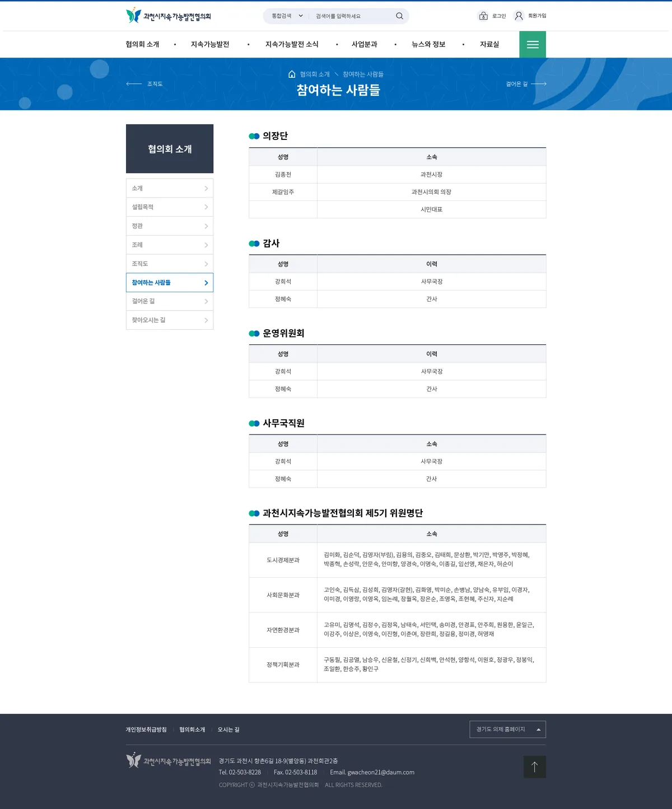Open the 경기도 의제 홈페이지 dropdown
672x809 pixels.
coord(507,729)
